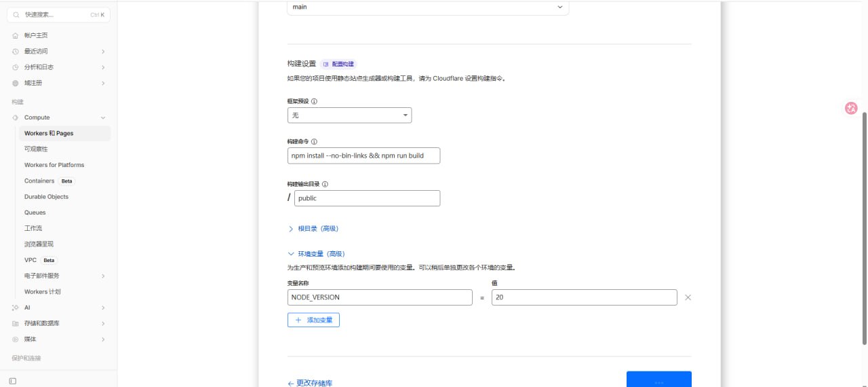Click the info icon next to 构建命令
Image resolution: width=868 pixels, height=387 pixels.
point(314,142)
